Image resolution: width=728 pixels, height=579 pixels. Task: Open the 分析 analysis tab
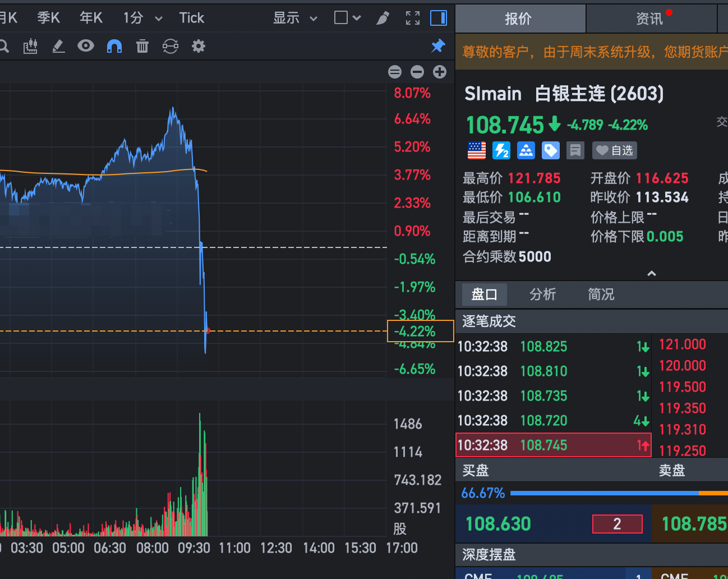[x=543, y=295]
